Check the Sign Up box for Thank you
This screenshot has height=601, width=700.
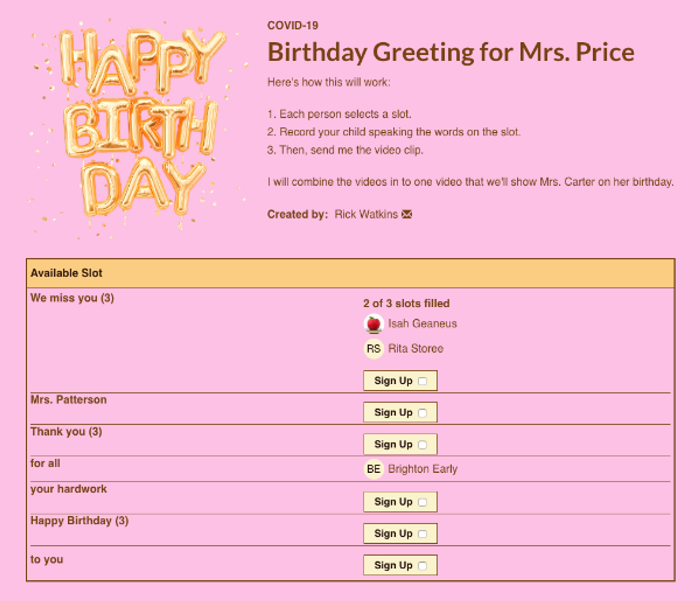point(422,445)
